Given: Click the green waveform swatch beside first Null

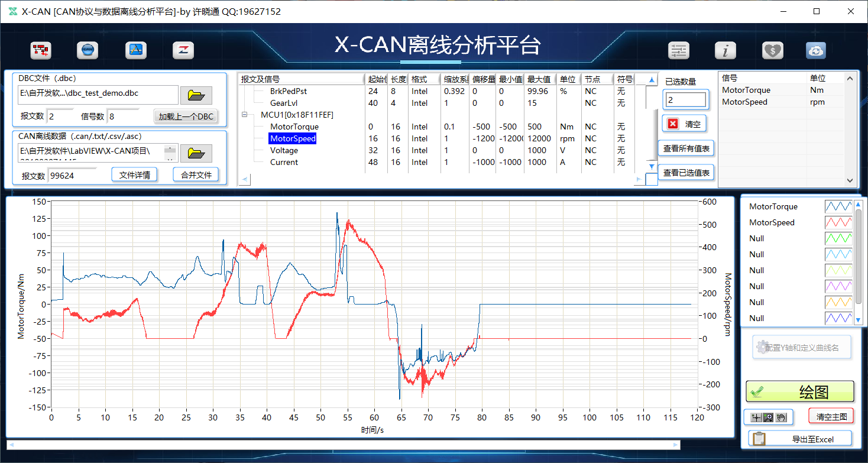Looking at the screenshot, I should (x=838, y=238).
